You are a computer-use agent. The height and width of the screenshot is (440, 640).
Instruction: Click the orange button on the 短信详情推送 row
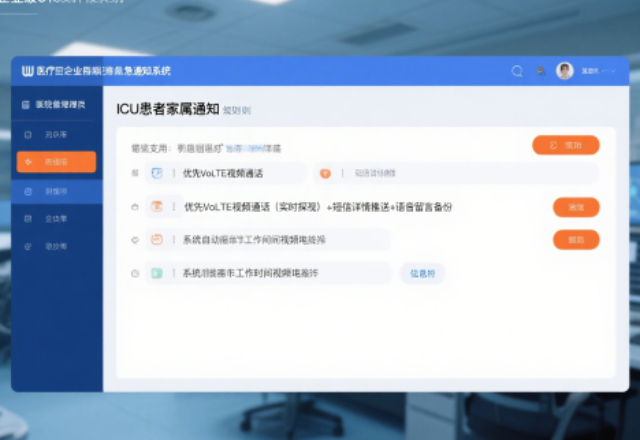point(576,207)
